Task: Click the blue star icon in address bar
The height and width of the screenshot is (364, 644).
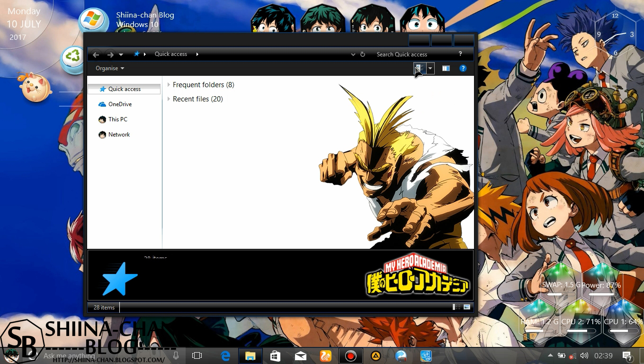Action: (137, 54)
